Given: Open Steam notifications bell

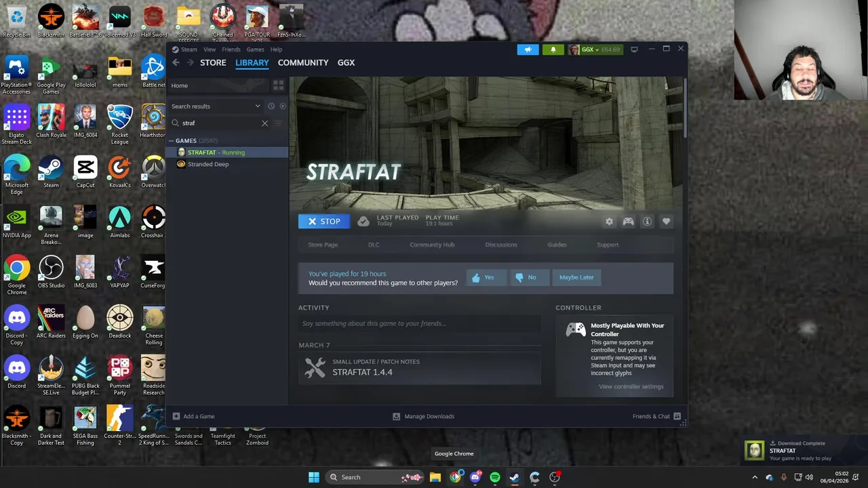Looking at the screenshot, I should [553, 49].
